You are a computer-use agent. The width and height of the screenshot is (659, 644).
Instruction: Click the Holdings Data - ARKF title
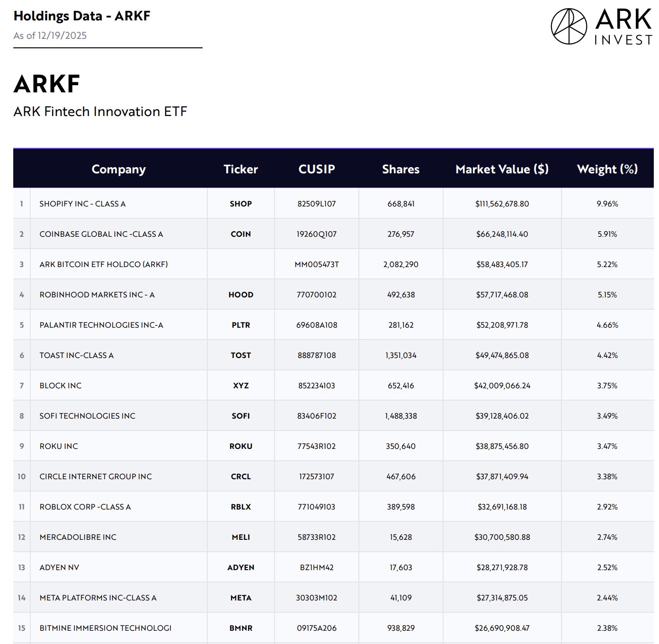(x=82, y=16)
